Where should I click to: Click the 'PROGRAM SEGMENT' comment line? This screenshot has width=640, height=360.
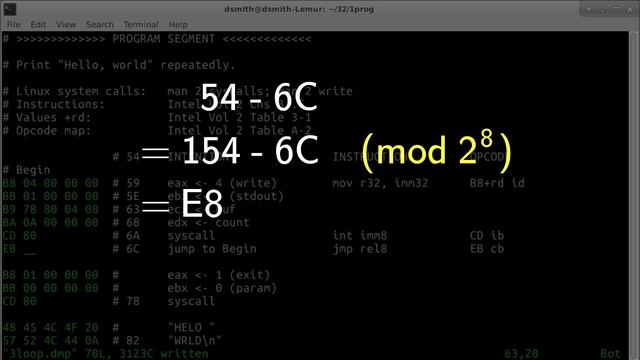pyautogui.click(x=157, y=39)
